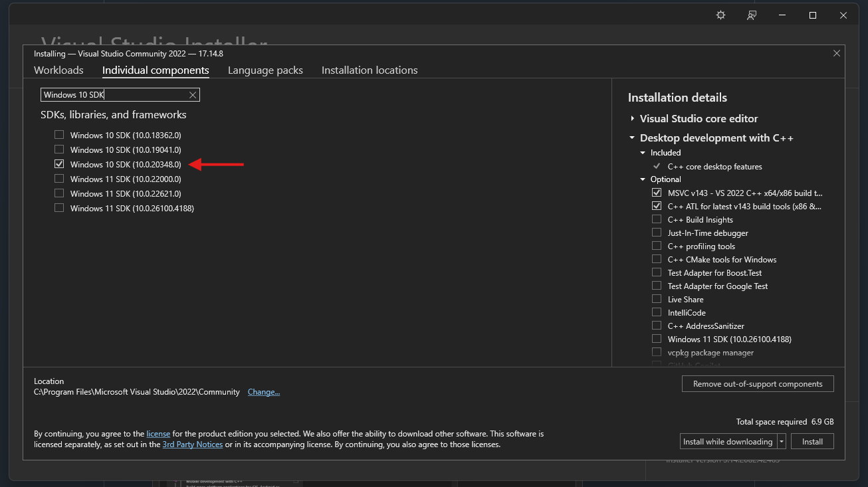Image resolution: width=868 pixels, height=487 pixels.
Task: Click the feedback icon in title bar
Action: click(752, 15)
